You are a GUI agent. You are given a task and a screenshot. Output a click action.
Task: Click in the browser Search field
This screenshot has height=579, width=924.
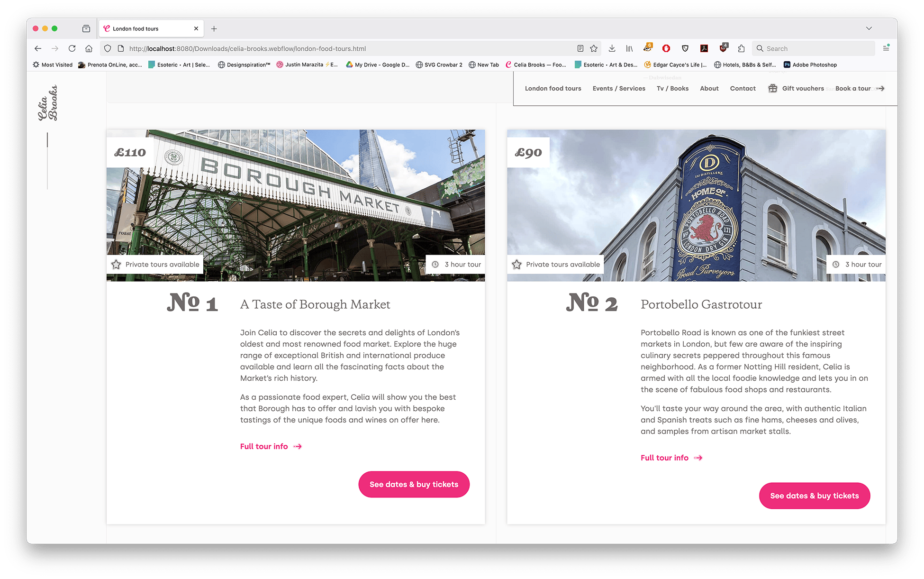[x=817, y=48]
